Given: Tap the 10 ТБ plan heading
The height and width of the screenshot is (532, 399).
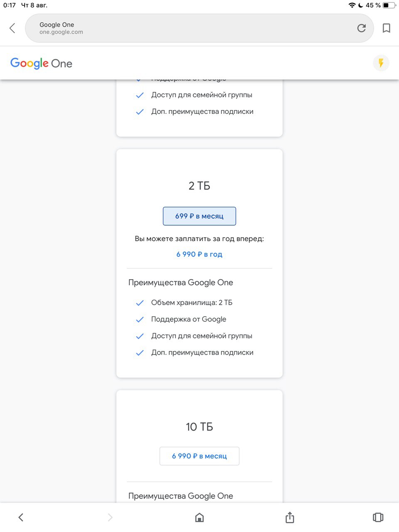Looking at the screenshot, I should click(x=199, y=427).
